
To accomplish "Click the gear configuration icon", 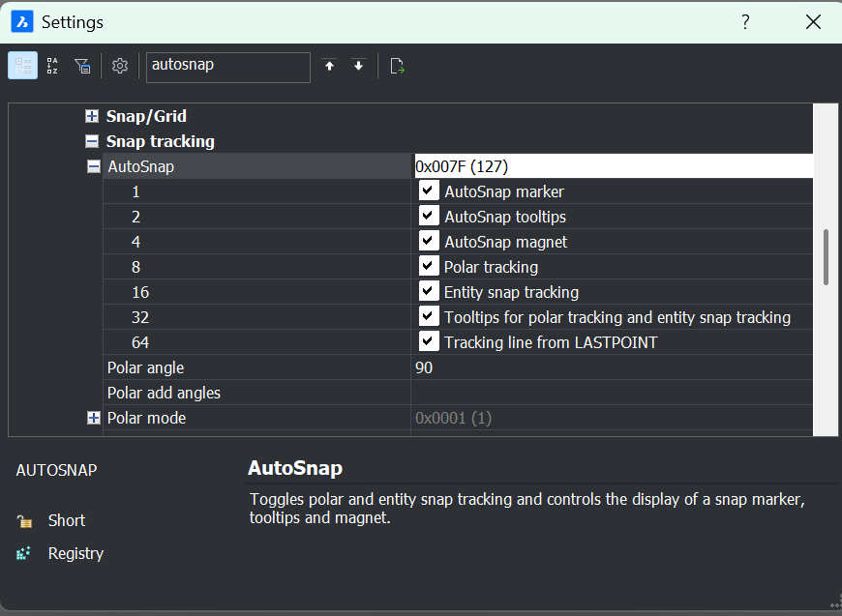I will tap(120, 66).
